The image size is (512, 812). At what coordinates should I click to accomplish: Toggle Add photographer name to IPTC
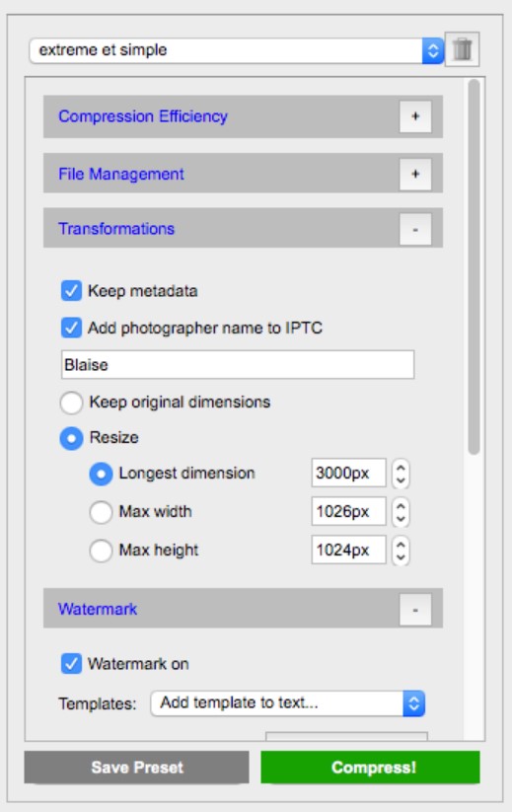(x=71, y=328)
